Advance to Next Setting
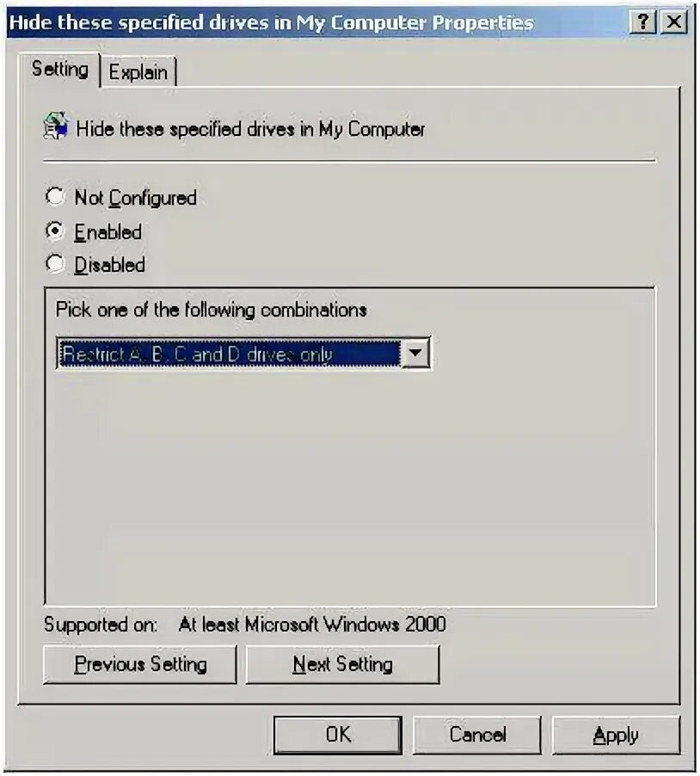700x776 pixels. pos(342,664)
